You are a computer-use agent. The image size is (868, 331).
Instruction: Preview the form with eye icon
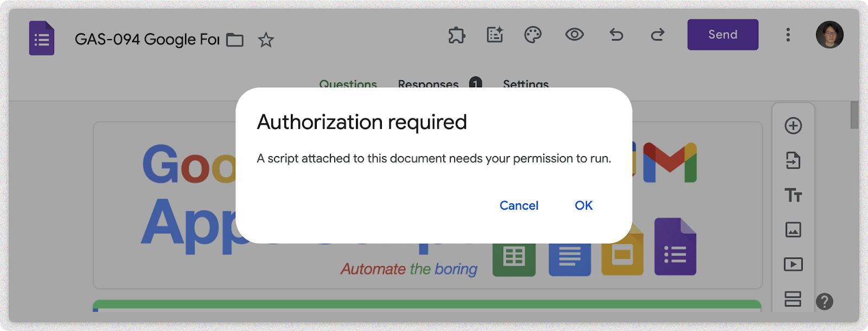[x=575, y=35]
